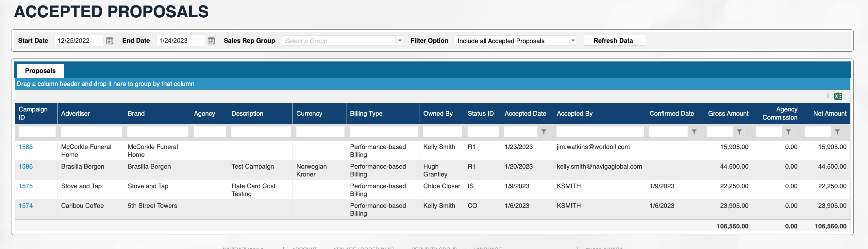The width and height of the screenshot is (868, 249).
Task: Open the Start Date calendar picker
Action: [109, 41]
